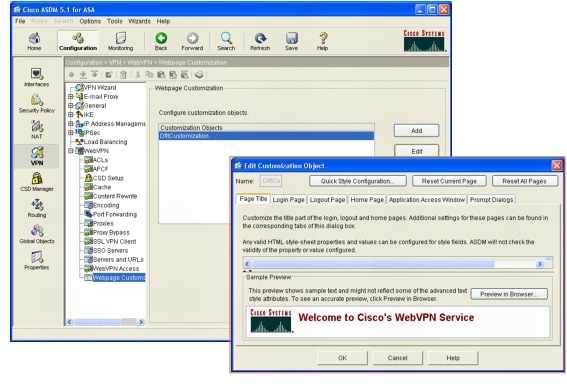Open Search with magnifier icon
The height and width of the screenshot is (384, 567).
(x=226, y=41)
